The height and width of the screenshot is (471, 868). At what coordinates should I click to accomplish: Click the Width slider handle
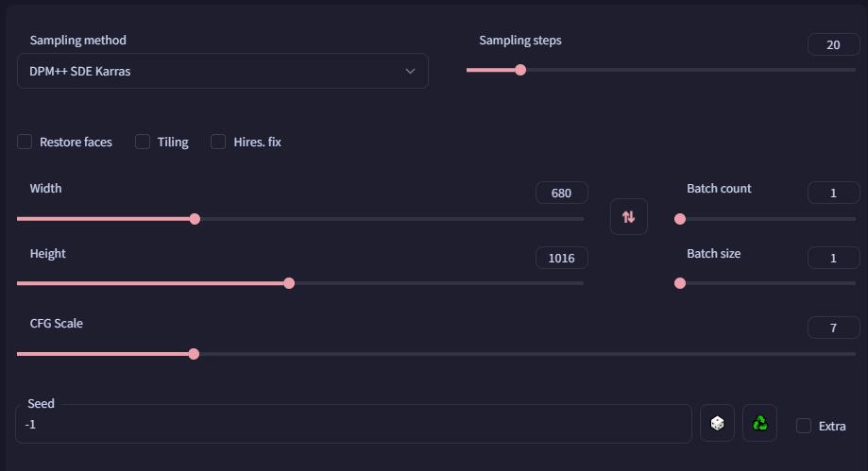[195, 219]
